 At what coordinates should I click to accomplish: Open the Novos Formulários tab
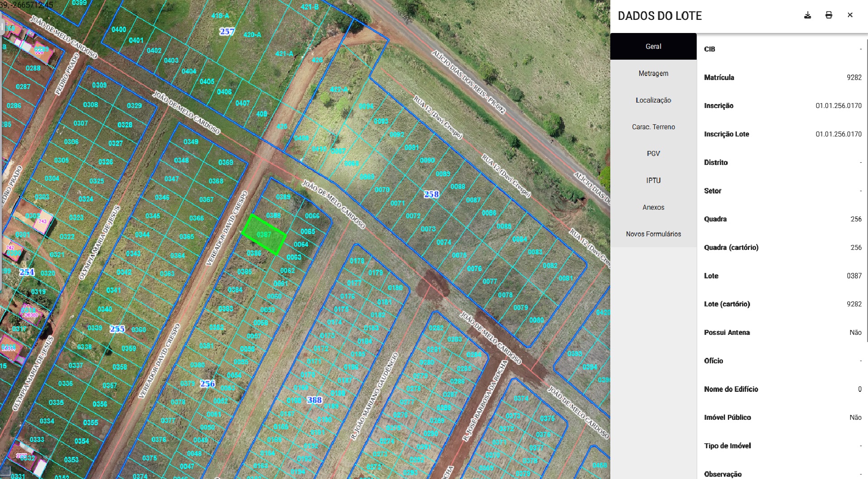pos(653,234)
